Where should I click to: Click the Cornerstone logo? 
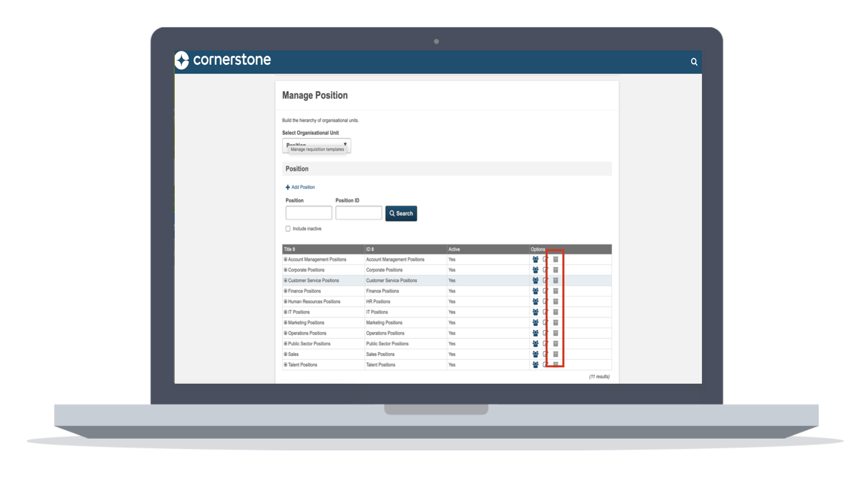(x=223, y=60)
